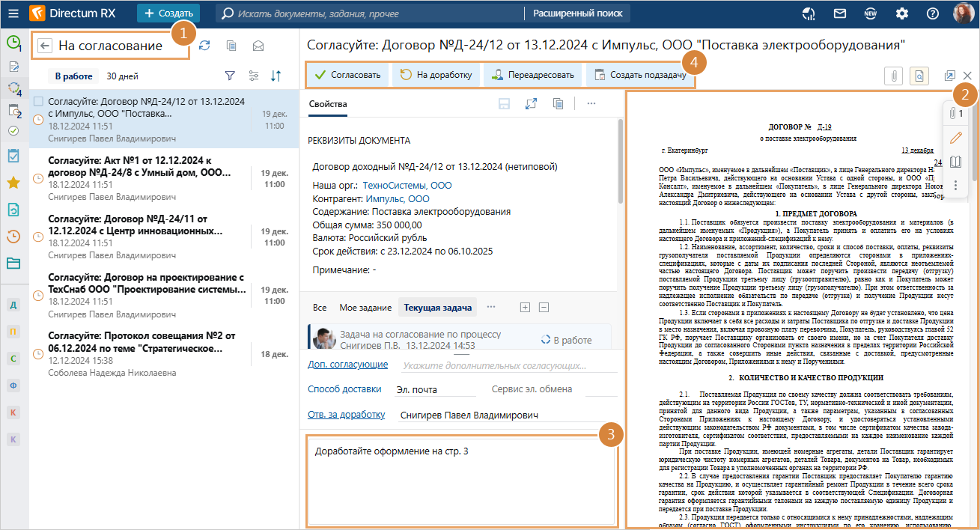Expand all items with the plus button

525,307
